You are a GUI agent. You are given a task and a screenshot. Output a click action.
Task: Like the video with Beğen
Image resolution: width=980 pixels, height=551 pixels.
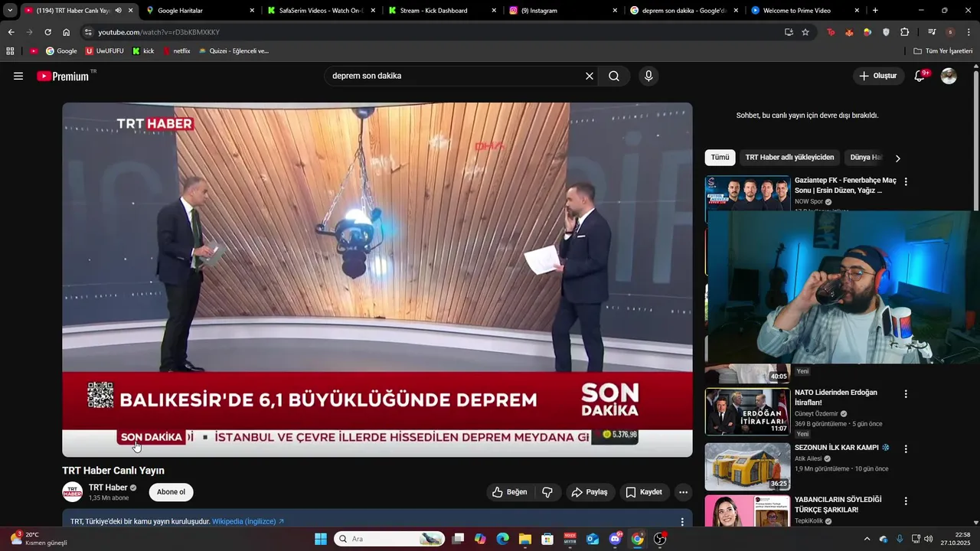click(x=509, y=492)
